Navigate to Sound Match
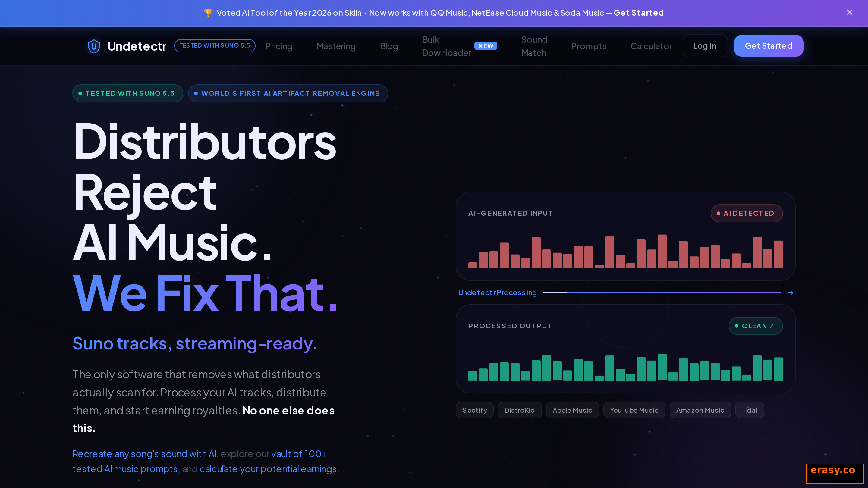Image resolution: width=868 pixels, height=488 pixels. [x=534, y=46]
